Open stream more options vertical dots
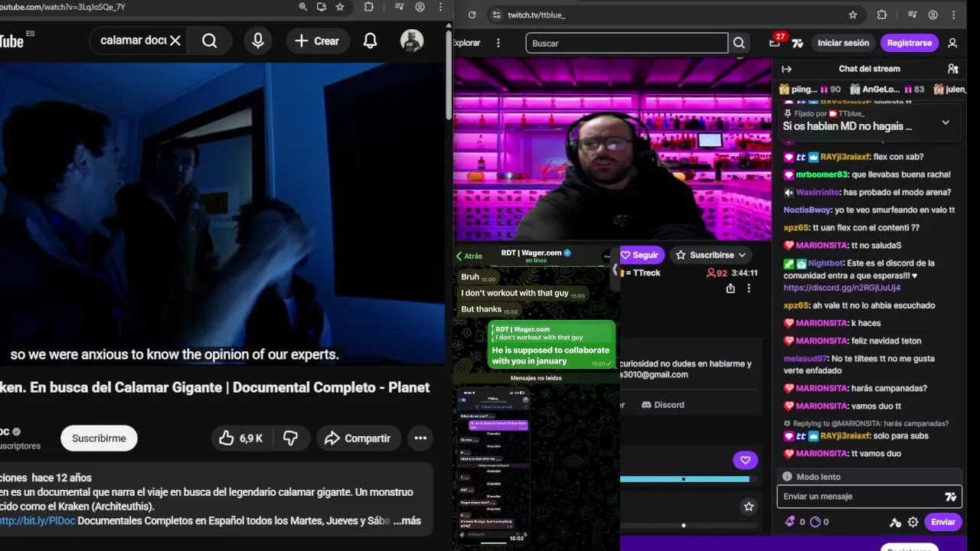980x551 pixels. click(x=749, y=289)
